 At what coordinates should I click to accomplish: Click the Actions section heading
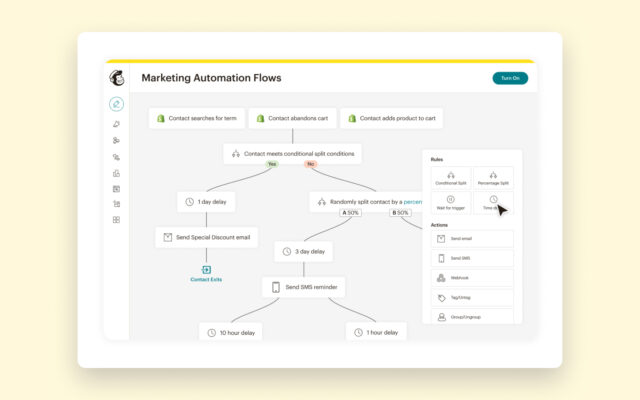pyautogui.click(x=439, y=225)
